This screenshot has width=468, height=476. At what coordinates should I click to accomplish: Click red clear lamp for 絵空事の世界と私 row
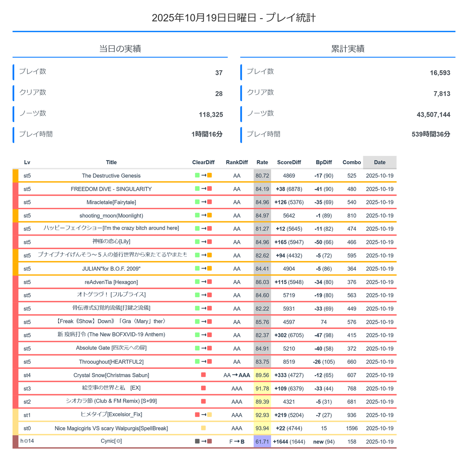[204, 388]
